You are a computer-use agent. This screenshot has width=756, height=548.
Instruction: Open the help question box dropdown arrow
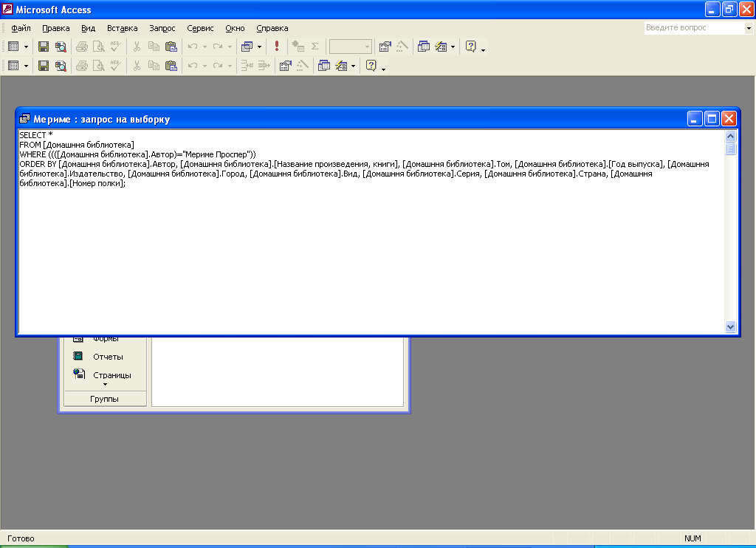(x=749, y=28)
